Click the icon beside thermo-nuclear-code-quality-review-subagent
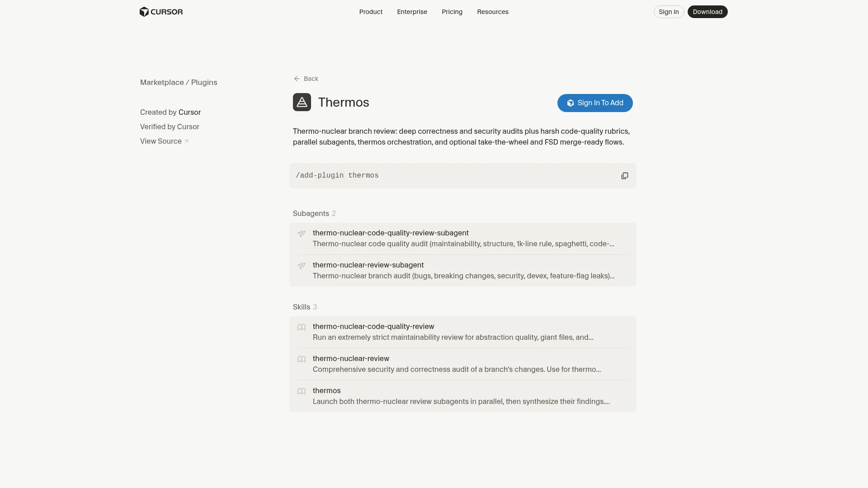 302,234
